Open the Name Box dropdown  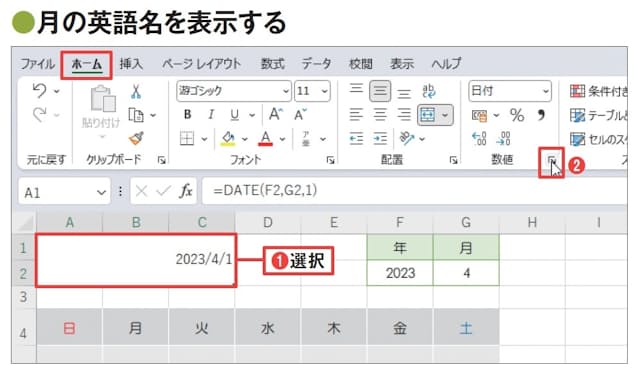(101, 192)
